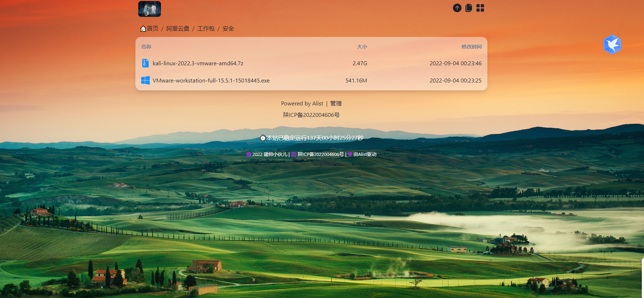644x298 pixels.
Task: Go to 首页 in the breadcrumb
Action: [x=153, y=28]
